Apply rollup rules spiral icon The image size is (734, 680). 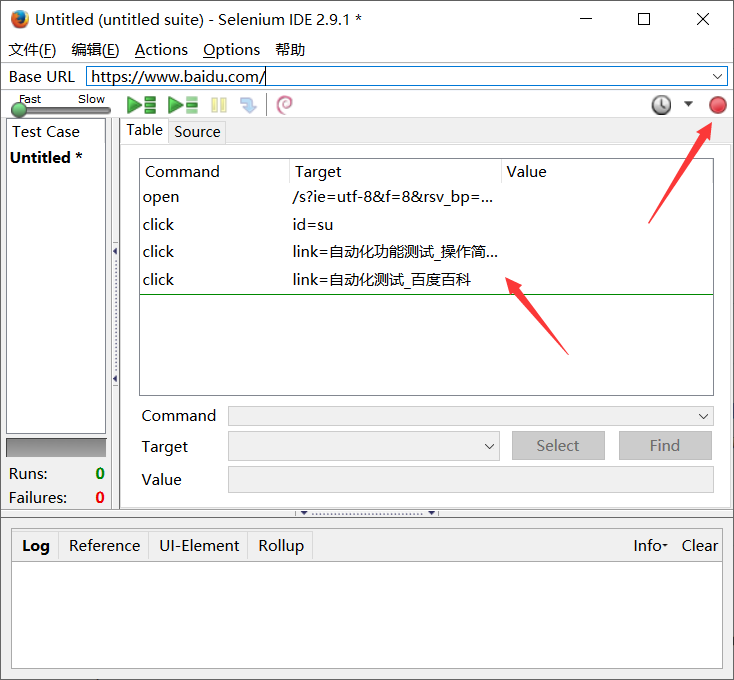pos(285,105)
